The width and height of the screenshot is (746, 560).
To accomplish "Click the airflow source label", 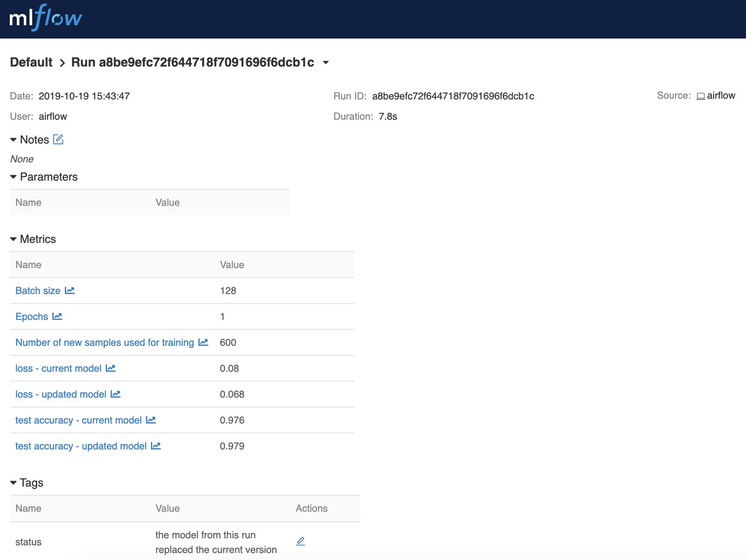I will (720, 96).
